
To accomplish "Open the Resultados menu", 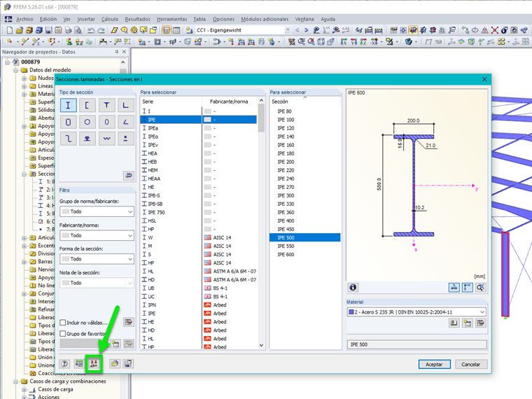I will (137, 19).
